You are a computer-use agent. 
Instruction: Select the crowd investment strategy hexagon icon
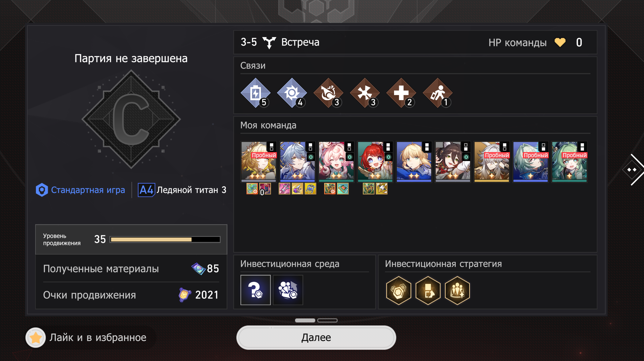457,290
